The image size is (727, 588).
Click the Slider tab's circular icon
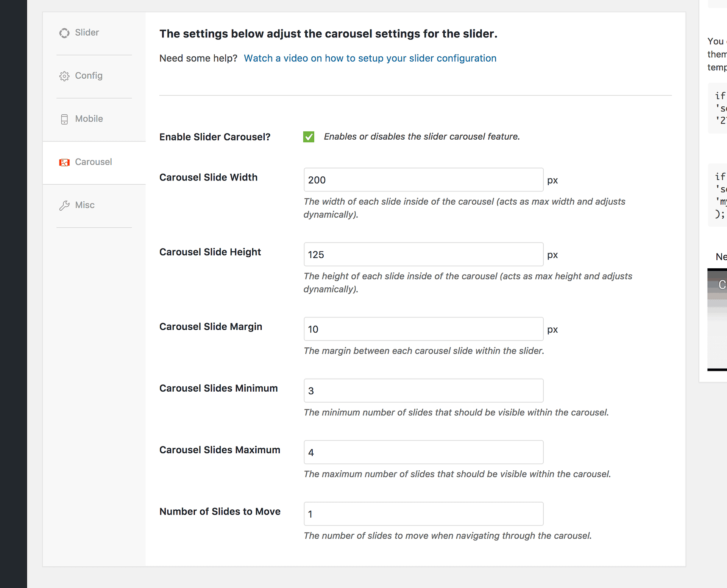[64, 33]
